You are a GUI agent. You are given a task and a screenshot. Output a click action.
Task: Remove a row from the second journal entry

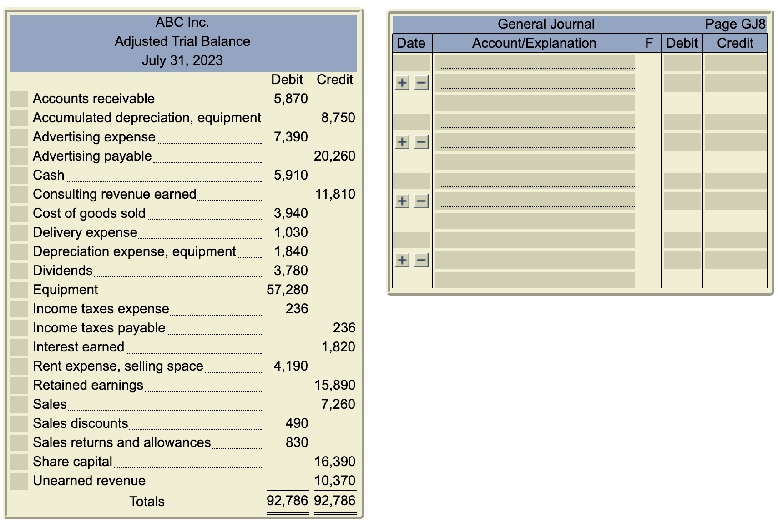coord(421,142)
